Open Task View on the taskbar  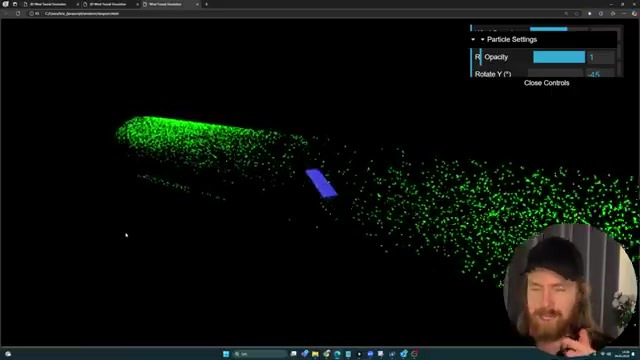tap(293, 354)
